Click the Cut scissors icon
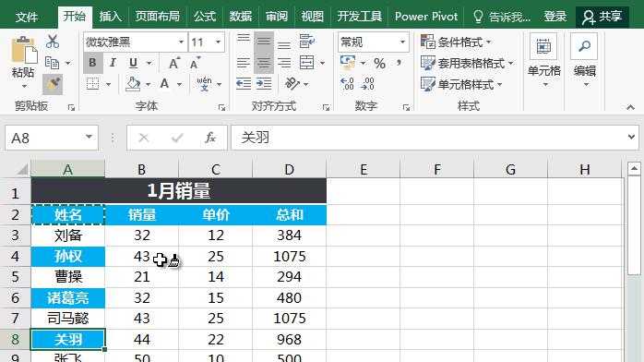Viewport: 644px width, 362px height. click(53, 42)
